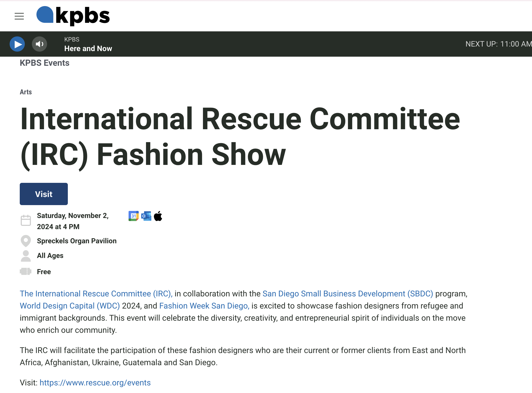
Task: Add event to Outlook calendar
Action: 146,216
